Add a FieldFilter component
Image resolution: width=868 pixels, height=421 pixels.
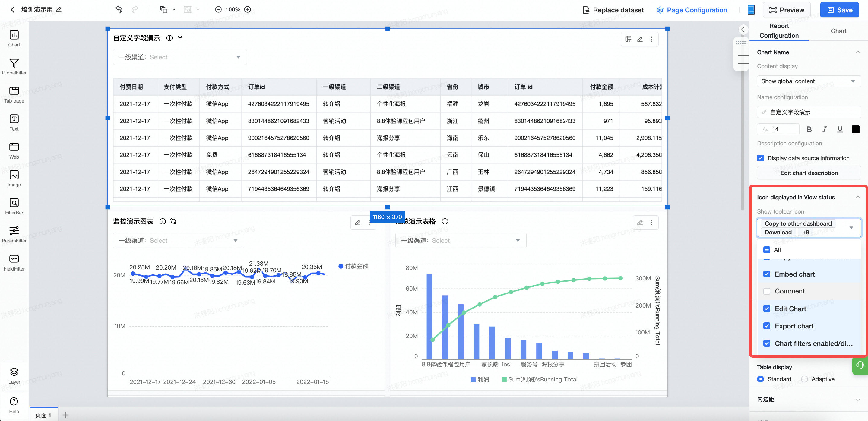14,262
